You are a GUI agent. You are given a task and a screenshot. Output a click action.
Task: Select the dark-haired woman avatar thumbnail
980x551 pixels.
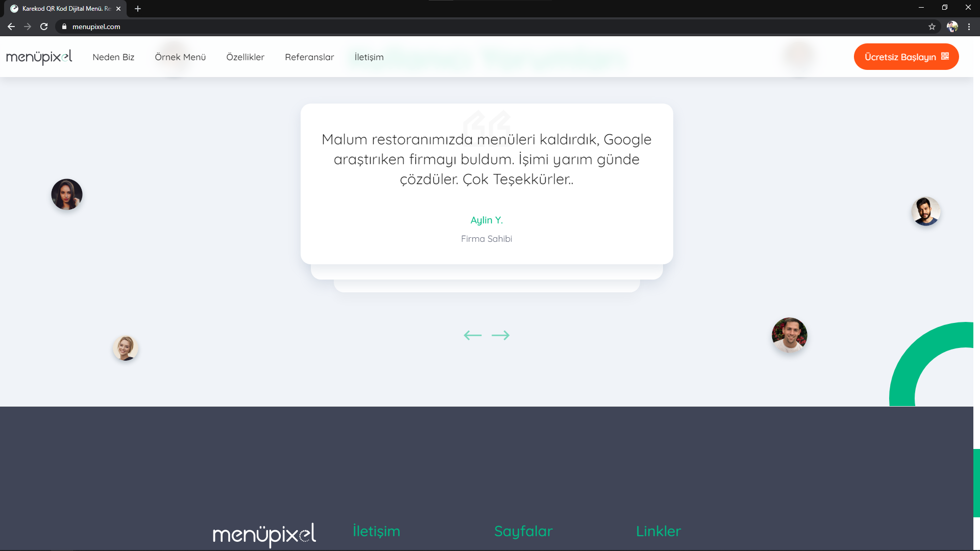[x=67, y=194]
